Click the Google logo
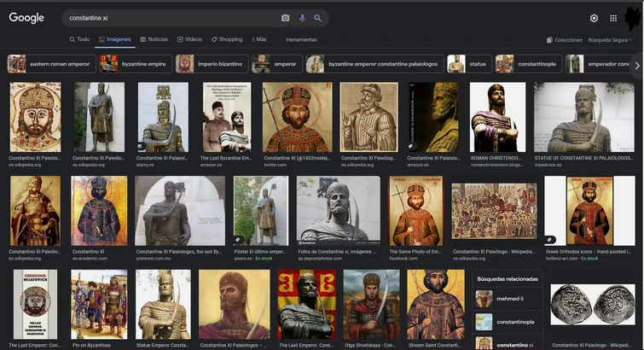 26,18
